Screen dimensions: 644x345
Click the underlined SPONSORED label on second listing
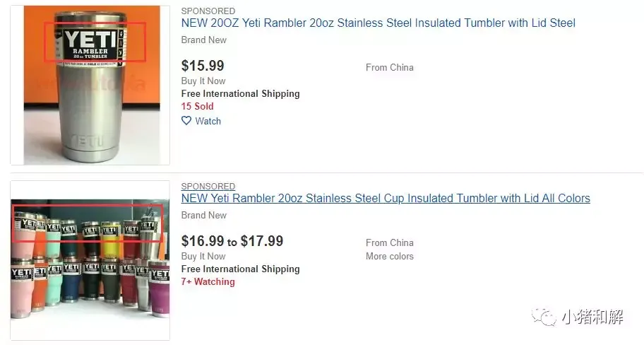point(208,186)
